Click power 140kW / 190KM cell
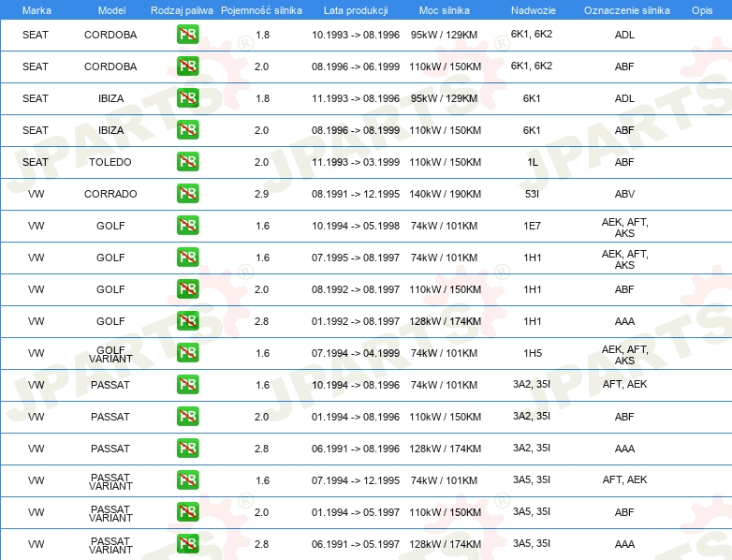Viewport: 732px width, 560px height. (446, 194)
